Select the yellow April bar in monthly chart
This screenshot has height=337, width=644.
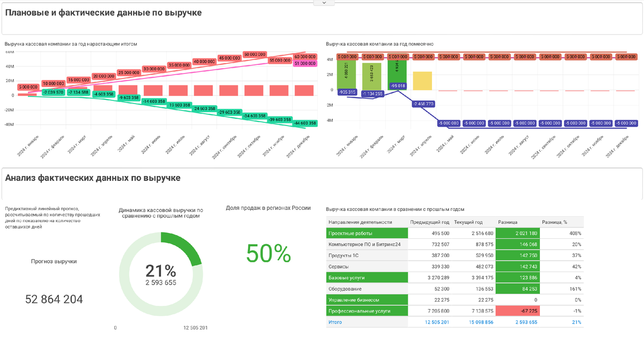pos(422,80)
